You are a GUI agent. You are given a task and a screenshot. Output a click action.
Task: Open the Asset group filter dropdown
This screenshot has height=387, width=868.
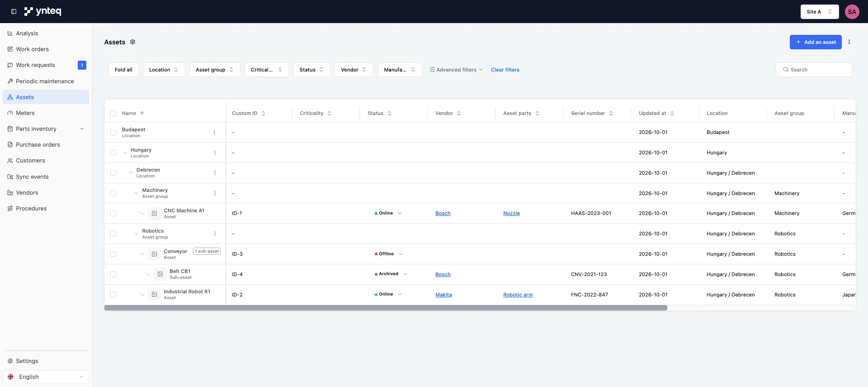215,70
